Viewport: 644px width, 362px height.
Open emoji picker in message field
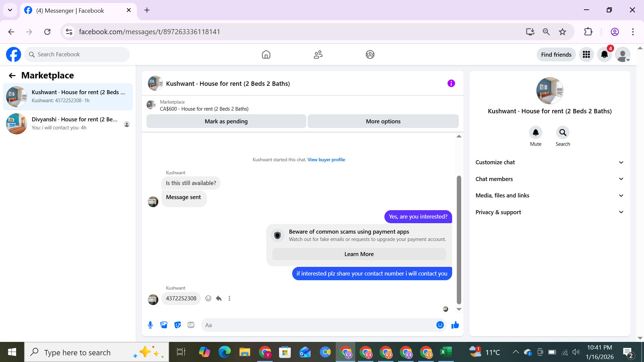440,325
